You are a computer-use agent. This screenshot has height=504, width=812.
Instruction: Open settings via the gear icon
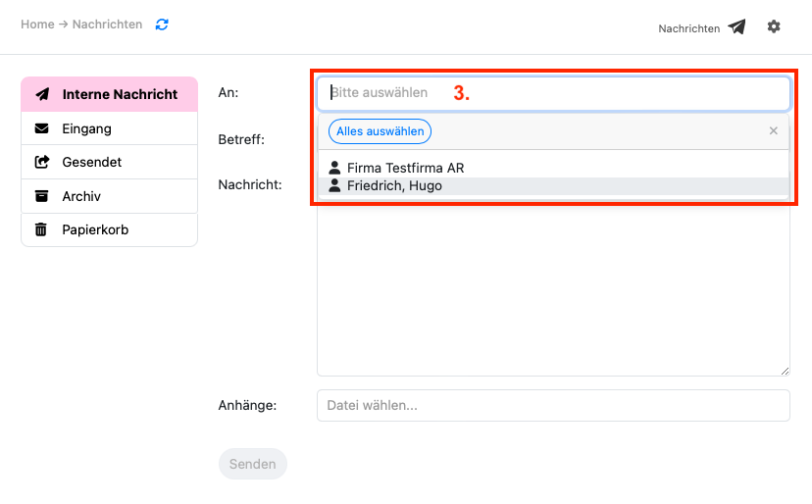click(774, 26)
